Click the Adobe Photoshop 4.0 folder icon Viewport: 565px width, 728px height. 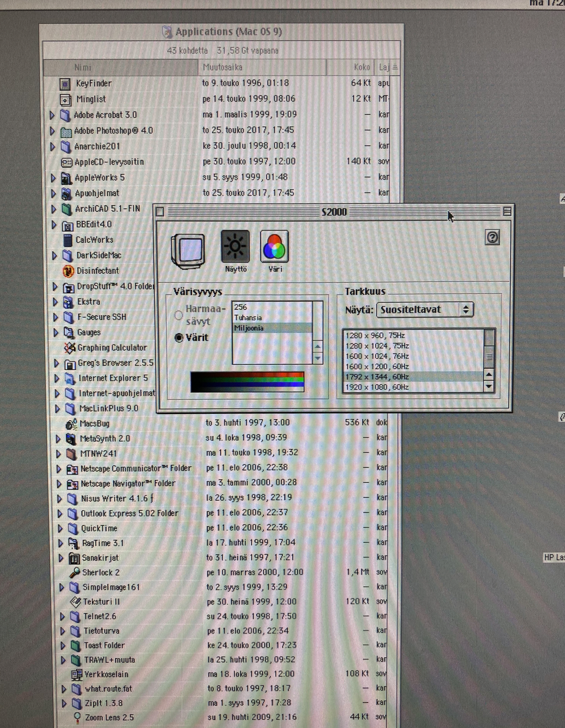[66, 131]
